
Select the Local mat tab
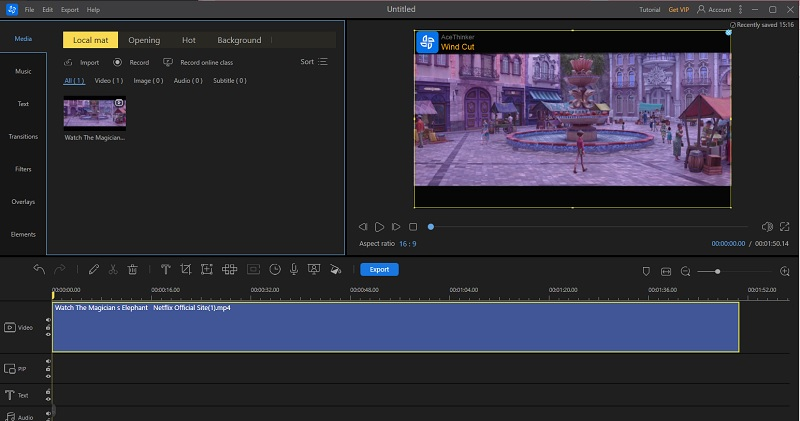pos(90,40)
